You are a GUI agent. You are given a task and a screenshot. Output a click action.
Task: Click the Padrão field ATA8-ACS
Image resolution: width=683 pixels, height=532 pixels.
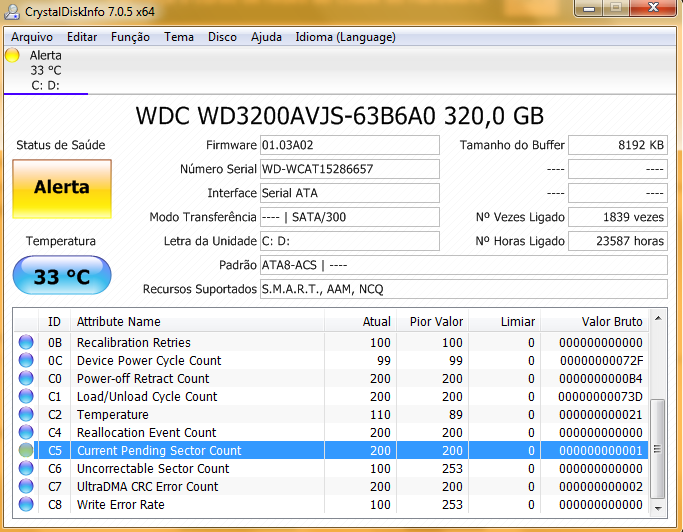click(464, 265)
